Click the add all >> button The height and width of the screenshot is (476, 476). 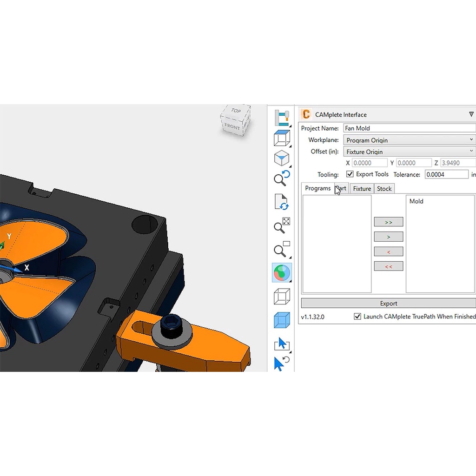pyautogui.click(x=389, y=222)
